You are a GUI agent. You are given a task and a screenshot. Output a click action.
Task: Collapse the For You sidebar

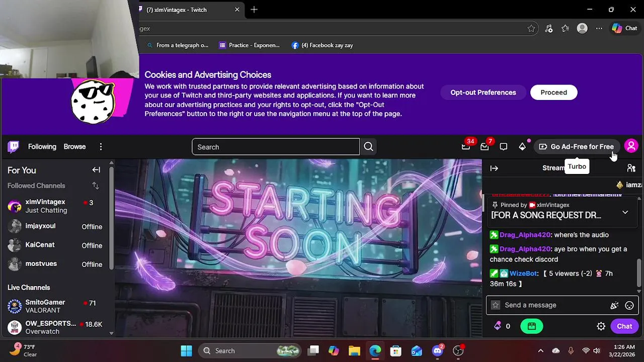96,170
